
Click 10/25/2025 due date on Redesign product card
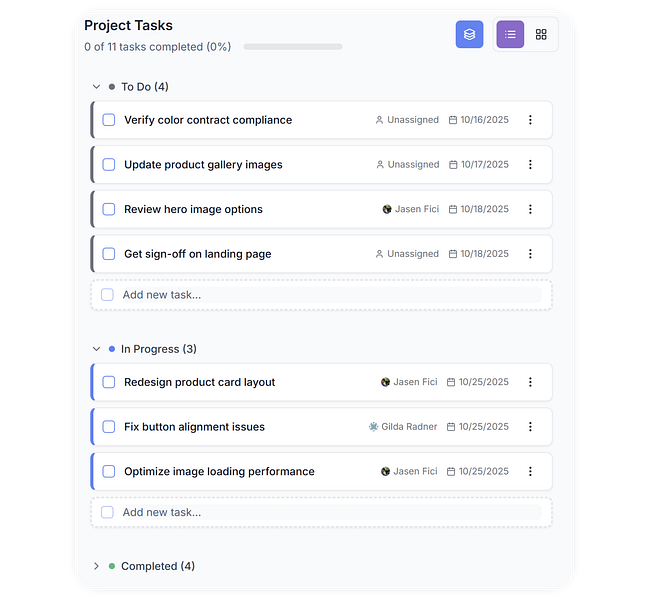point(483,382)
